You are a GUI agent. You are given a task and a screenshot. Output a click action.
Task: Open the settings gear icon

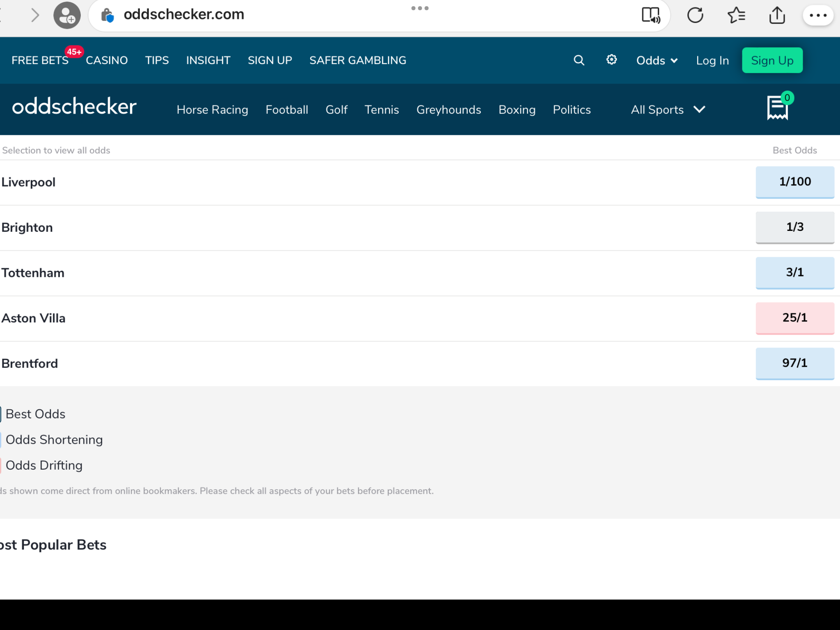coord(612,60)
